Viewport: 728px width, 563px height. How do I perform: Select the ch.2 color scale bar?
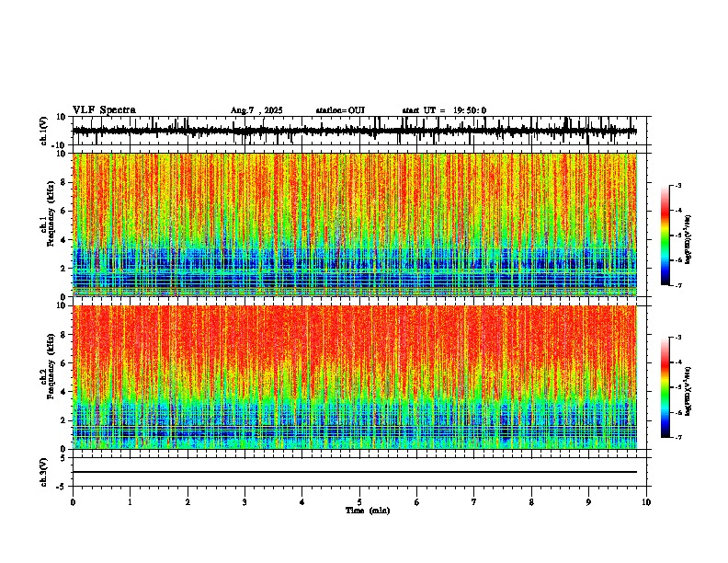pos(665,387)
